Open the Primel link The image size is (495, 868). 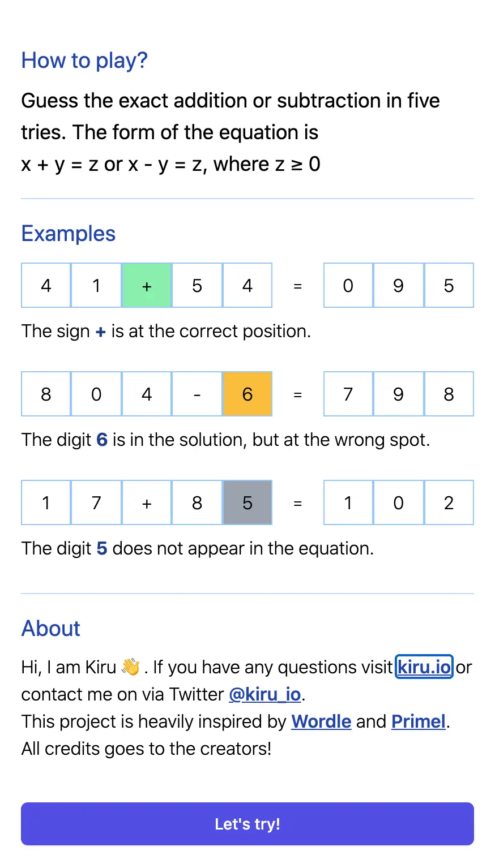coord(419,721)
